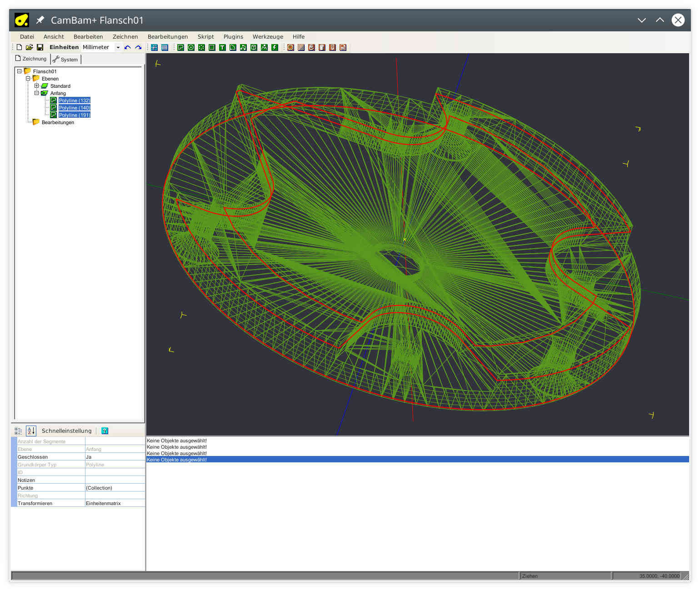The width and height of the screenshot is (700, 591).
Task: Click the pin icon in title bar
Action: 40,20
